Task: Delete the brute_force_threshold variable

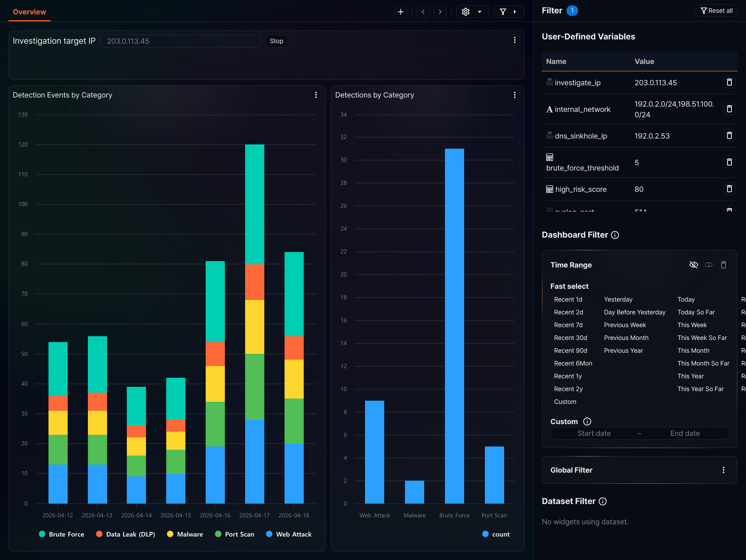Action: pyautogui.click(x=729, y=162)
